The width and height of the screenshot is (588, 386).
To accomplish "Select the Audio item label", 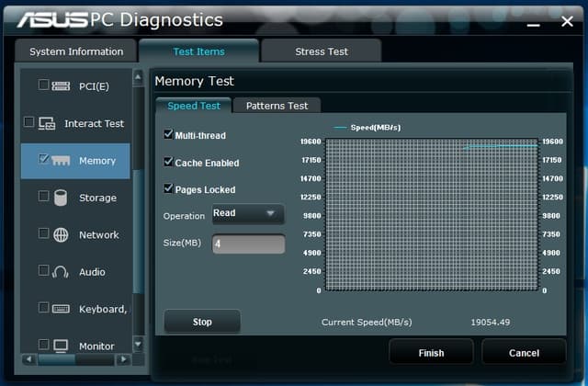I will coord(92,272).
